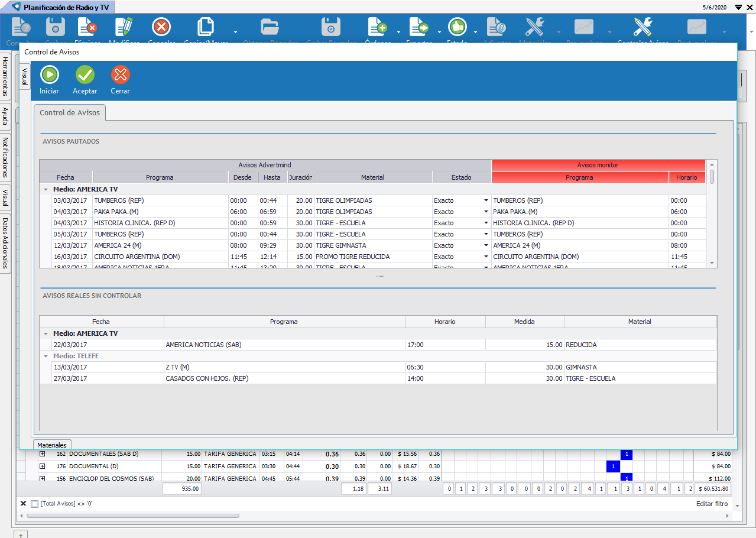Expand the DOCUMENTAL (D) row
Image resolution: width=756 pixels, height=538 pixels.
42,466
